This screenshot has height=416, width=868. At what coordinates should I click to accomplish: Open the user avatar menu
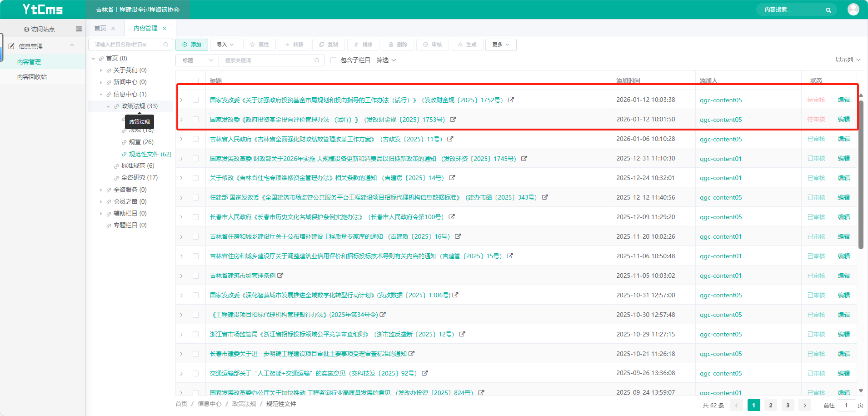(853, 9)
